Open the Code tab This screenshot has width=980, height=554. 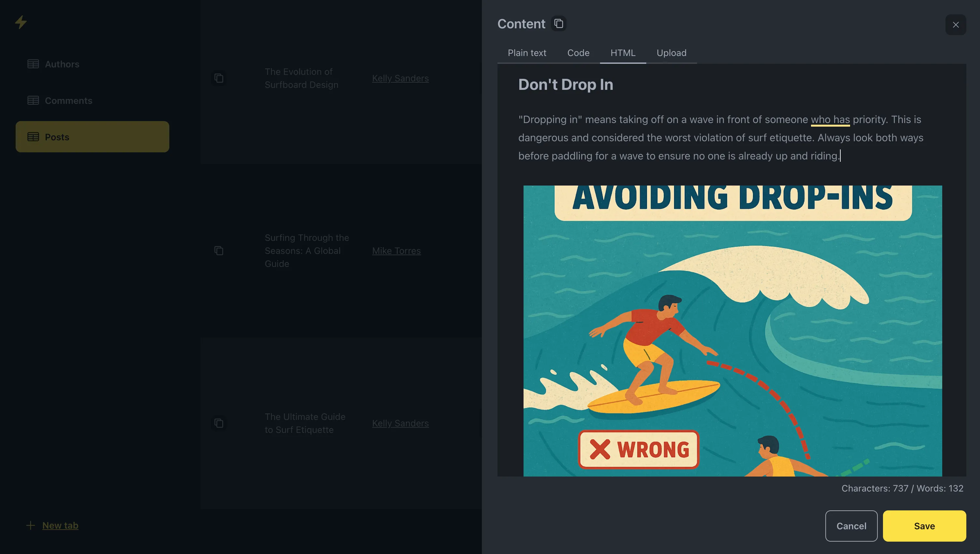[x=578, y=53]
